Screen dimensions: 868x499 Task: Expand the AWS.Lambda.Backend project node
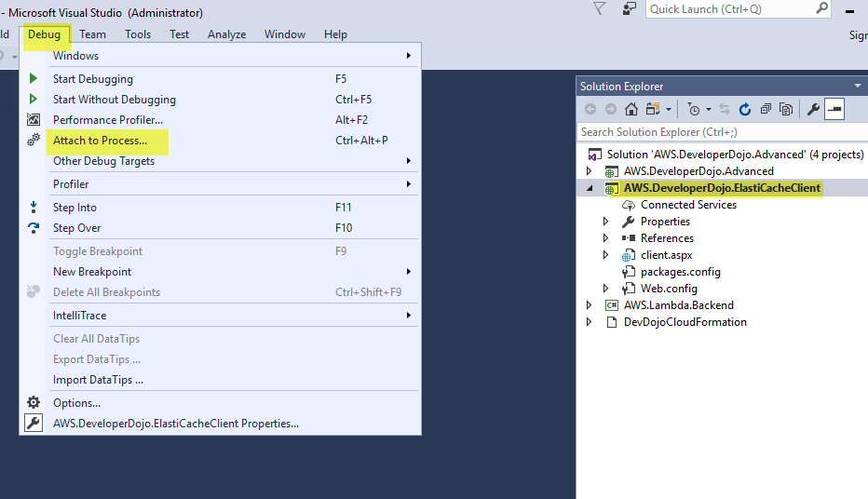(589, 304)
